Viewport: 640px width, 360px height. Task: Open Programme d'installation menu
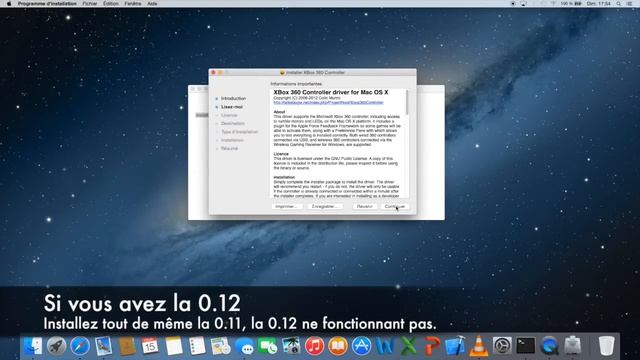(47, 4)
